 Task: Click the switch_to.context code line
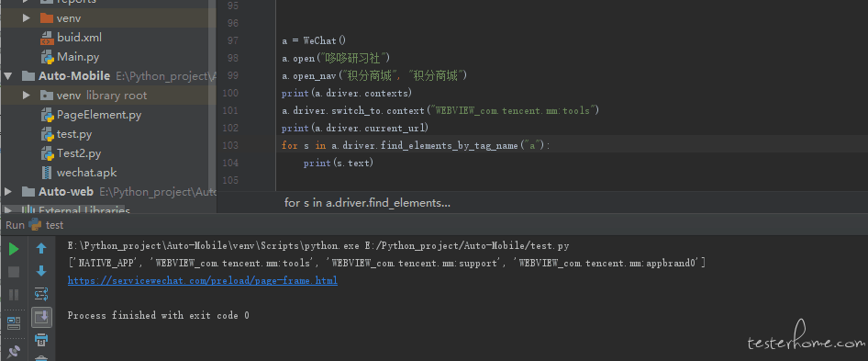440,111
